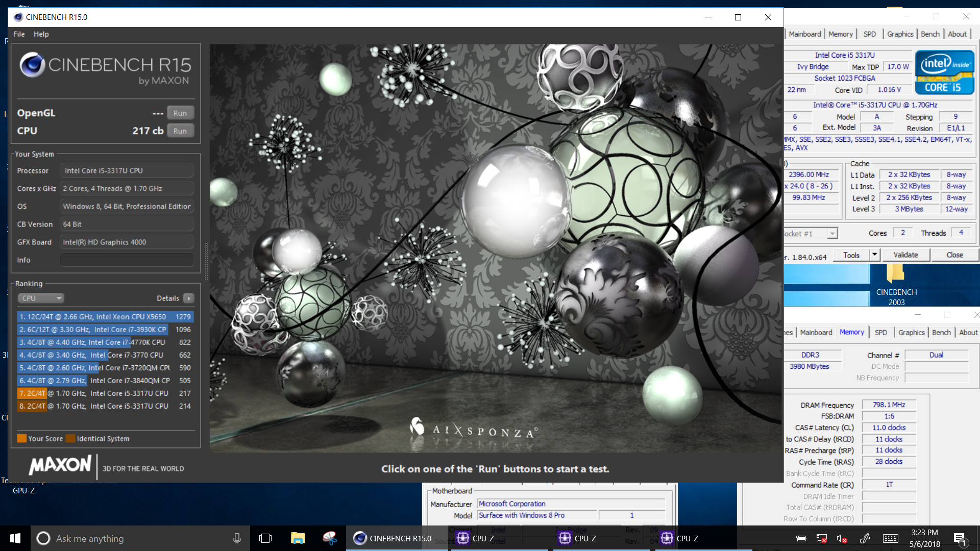The height and width of the screenshot is (551, 980).
Task: Click the Cinebench title bar app icon
Action: point(18,17)
